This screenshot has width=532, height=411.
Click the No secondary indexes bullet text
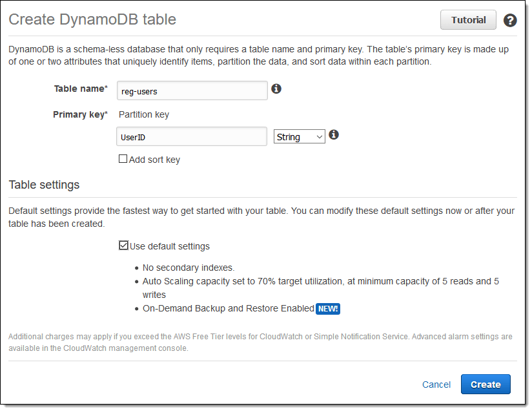coord(187,267)
